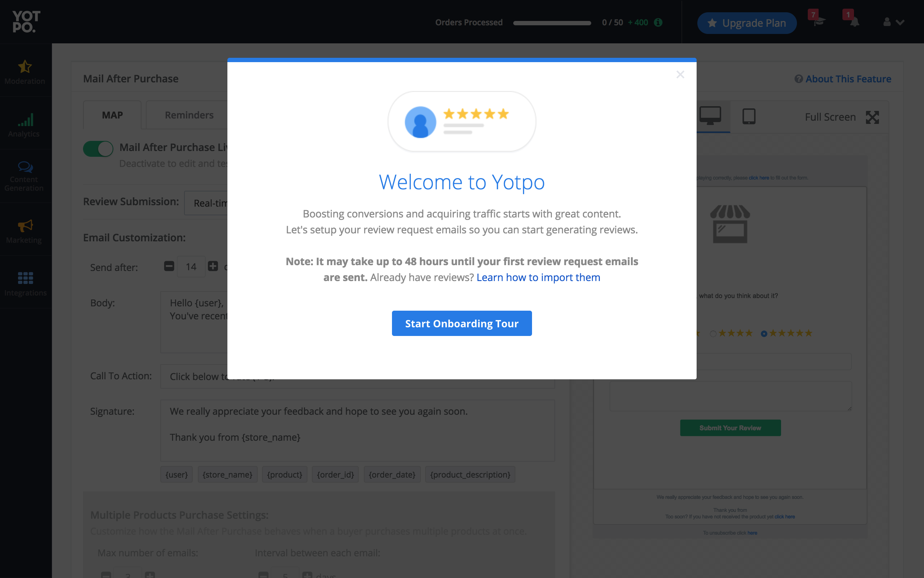Screen dimensions: 924x578
Task: Select the four-star rating radio button
Action: tap(713, 334)
